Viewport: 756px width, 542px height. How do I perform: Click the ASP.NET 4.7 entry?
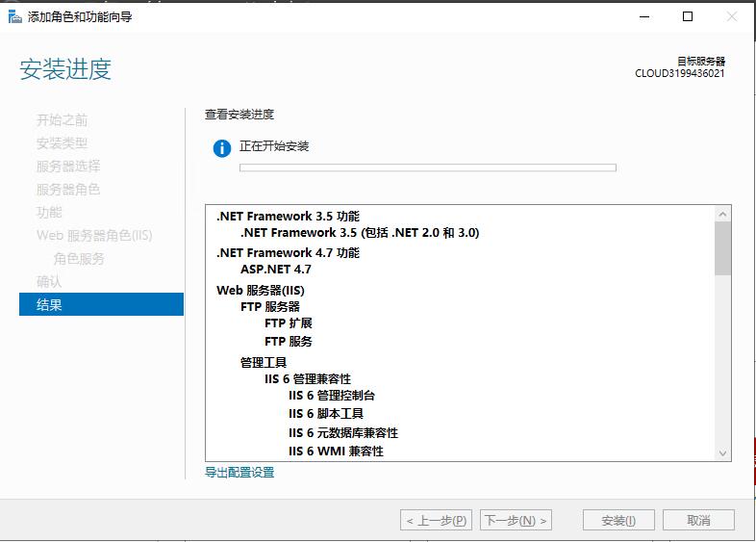(276, 270)
